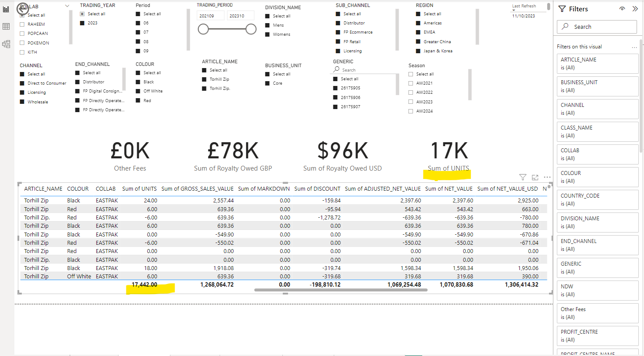644x356 pixels.
Task: Uncheck Wholesale in CHANNEL slicer
Action: [x=22, y=102]
